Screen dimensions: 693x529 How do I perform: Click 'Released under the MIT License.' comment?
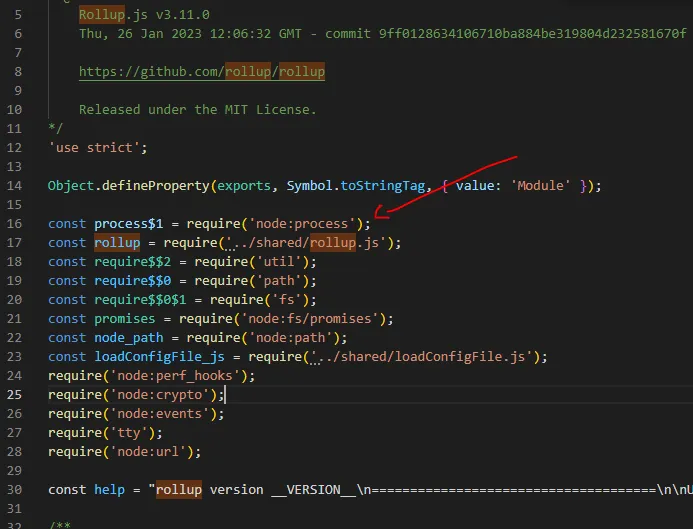[x=198, y=110]
